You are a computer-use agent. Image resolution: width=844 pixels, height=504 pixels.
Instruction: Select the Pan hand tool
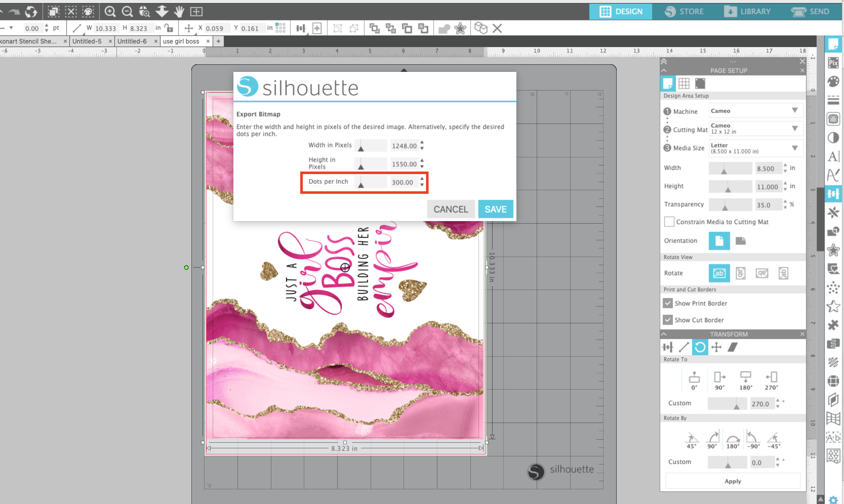click(179, 12)
